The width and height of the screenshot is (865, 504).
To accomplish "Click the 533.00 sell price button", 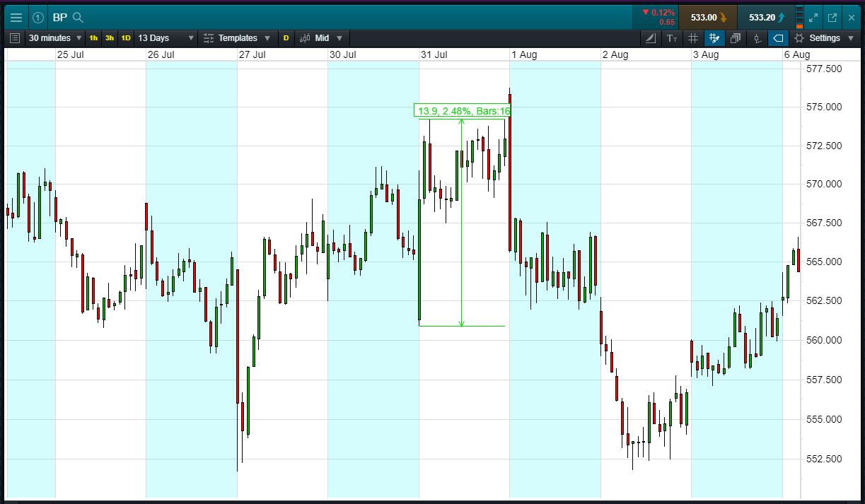I will (708, 18).
